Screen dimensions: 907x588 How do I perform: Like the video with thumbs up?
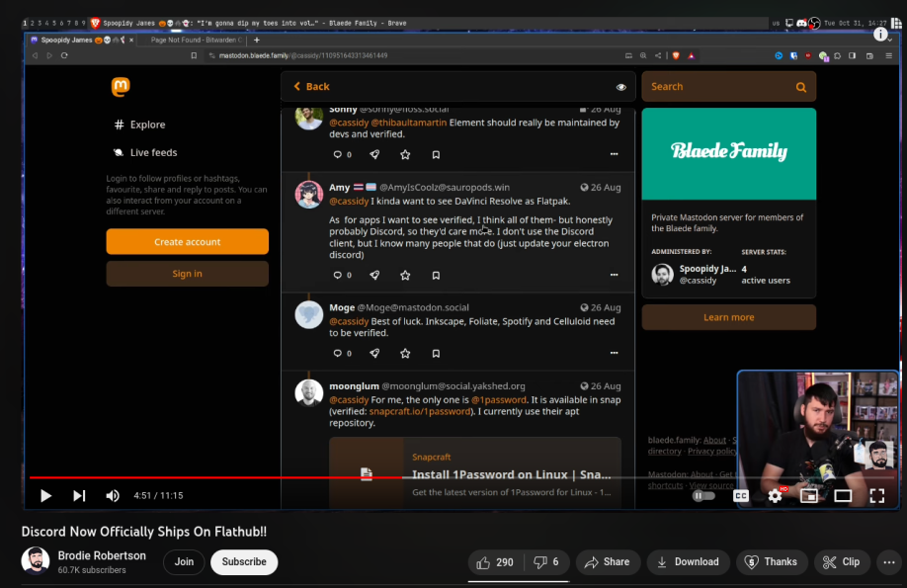coord(495,562)
